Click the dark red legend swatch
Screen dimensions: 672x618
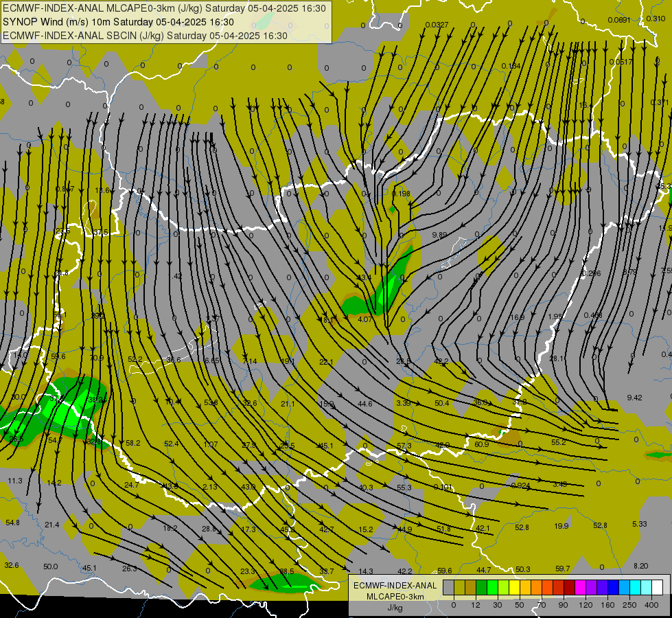[x=570, y=587]
